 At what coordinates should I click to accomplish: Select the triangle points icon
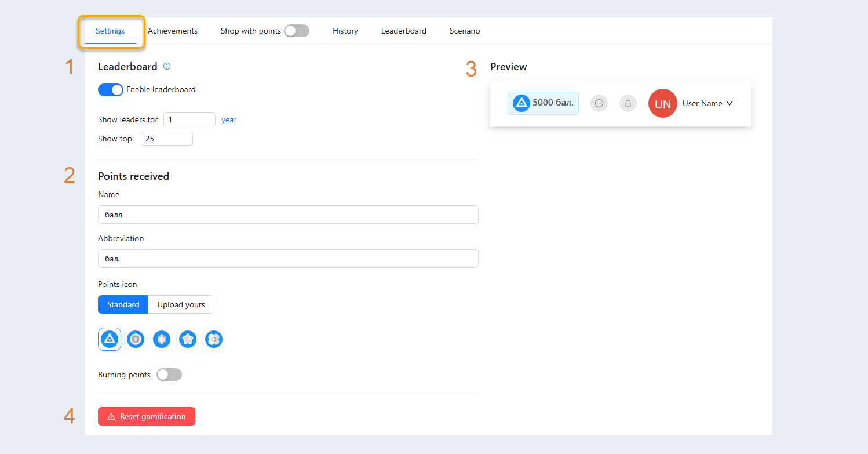pyautogui.click(x=110, y=339)
